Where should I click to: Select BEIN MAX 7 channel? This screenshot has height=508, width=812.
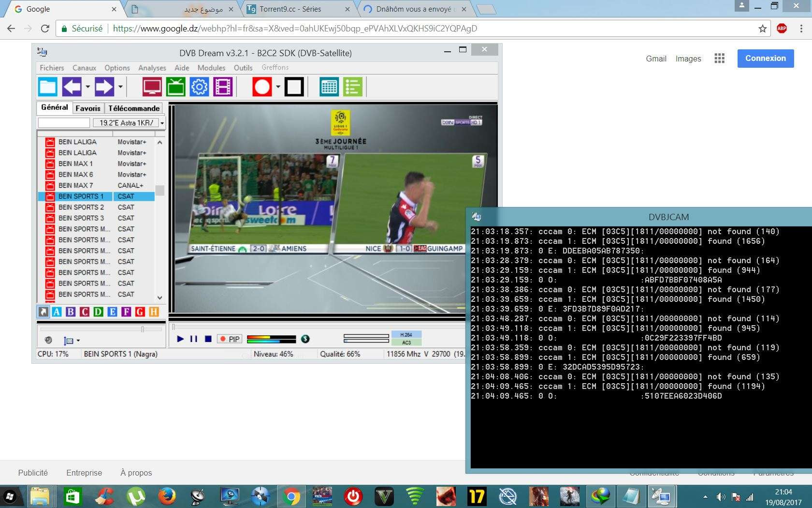tap(96, 185)
